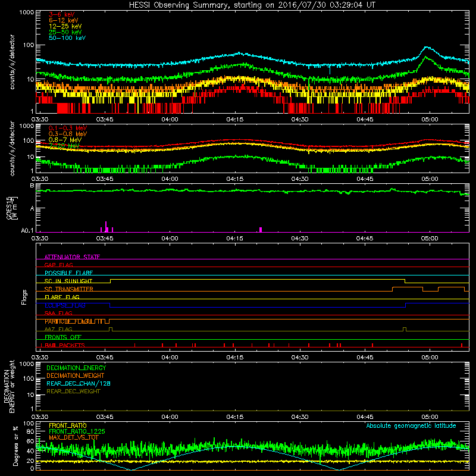This screenshot has width=476, height=476.
Task: Select the BAD_PACKETS flag label
Action: 65,346
